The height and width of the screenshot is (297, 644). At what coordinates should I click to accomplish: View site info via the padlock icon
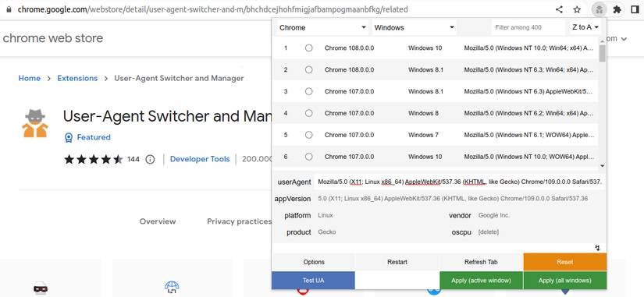point(9,9)
